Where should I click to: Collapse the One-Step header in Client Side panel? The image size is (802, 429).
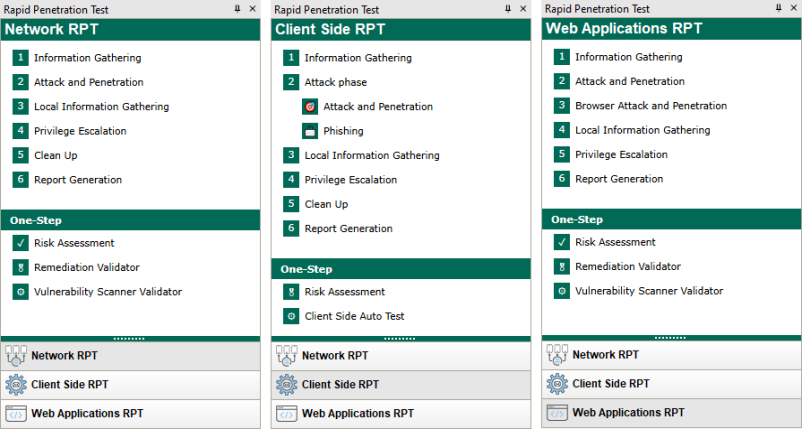click(401, 269)
